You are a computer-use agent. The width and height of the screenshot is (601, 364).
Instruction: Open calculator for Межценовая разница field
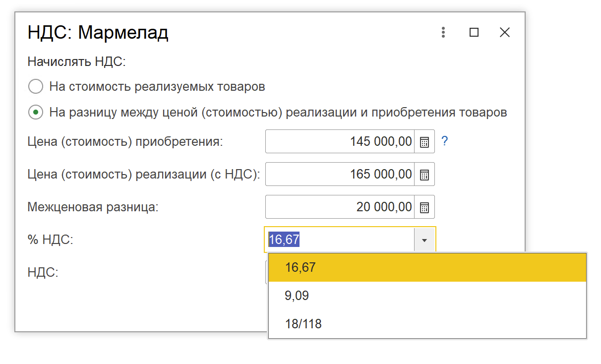click(x=424, y=207)
